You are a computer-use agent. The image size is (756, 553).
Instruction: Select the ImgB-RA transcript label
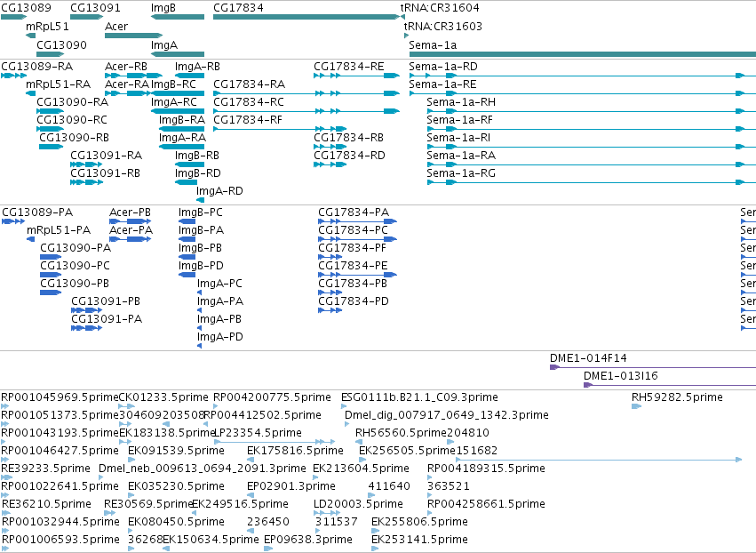(182, 120)
